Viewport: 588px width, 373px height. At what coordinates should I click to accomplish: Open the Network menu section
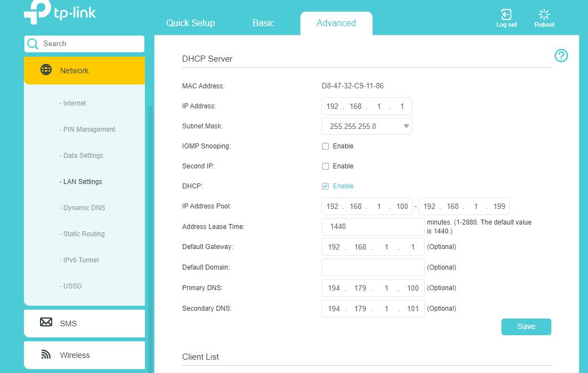[x=84, y=71]
